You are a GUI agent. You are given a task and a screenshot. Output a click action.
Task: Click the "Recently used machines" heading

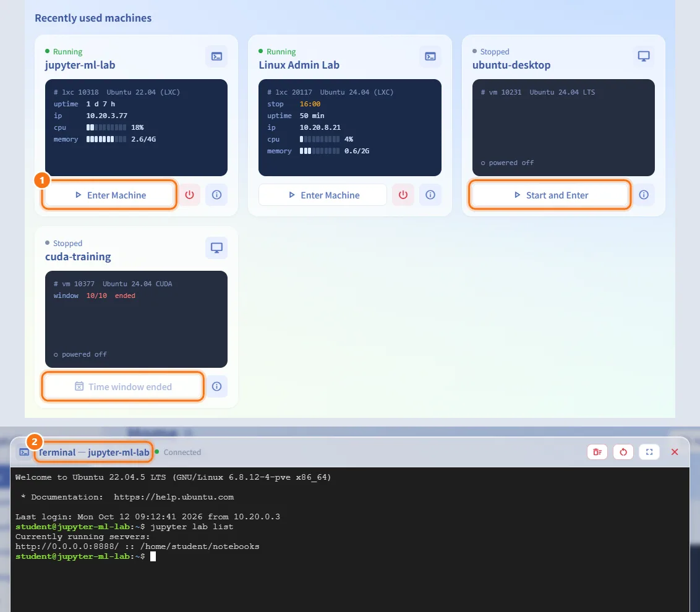click(93, 18)
